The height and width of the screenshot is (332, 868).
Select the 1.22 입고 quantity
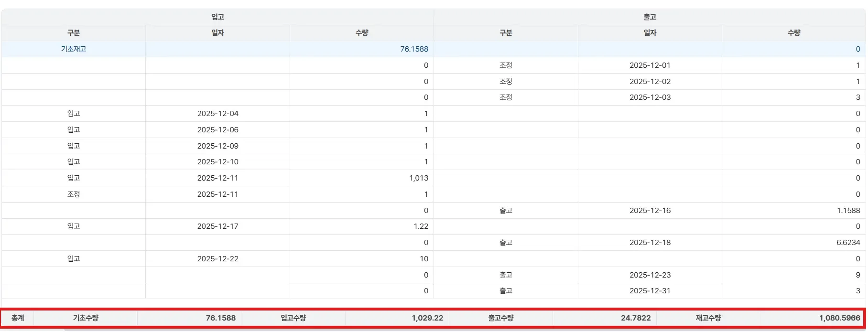pos(421,226)
